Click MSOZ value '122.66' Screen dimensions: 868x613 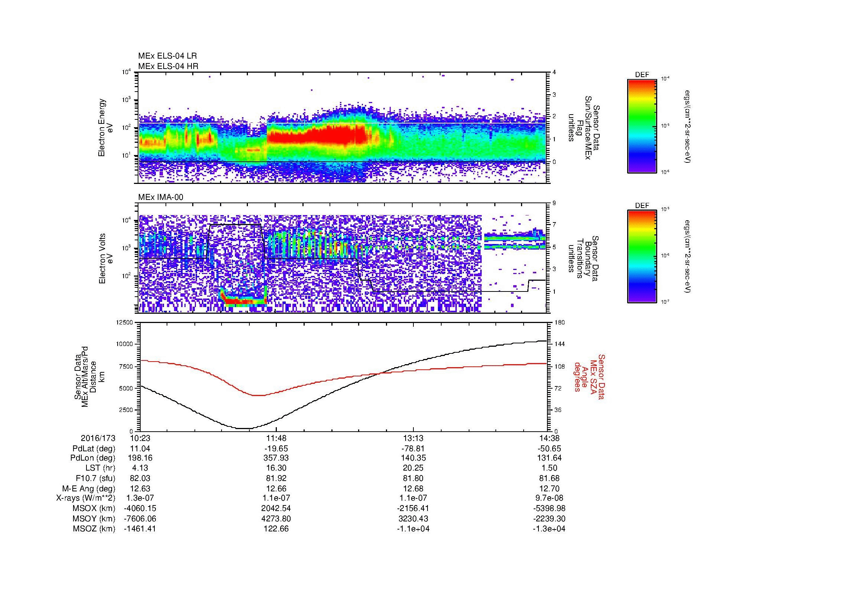pos(277,529)
